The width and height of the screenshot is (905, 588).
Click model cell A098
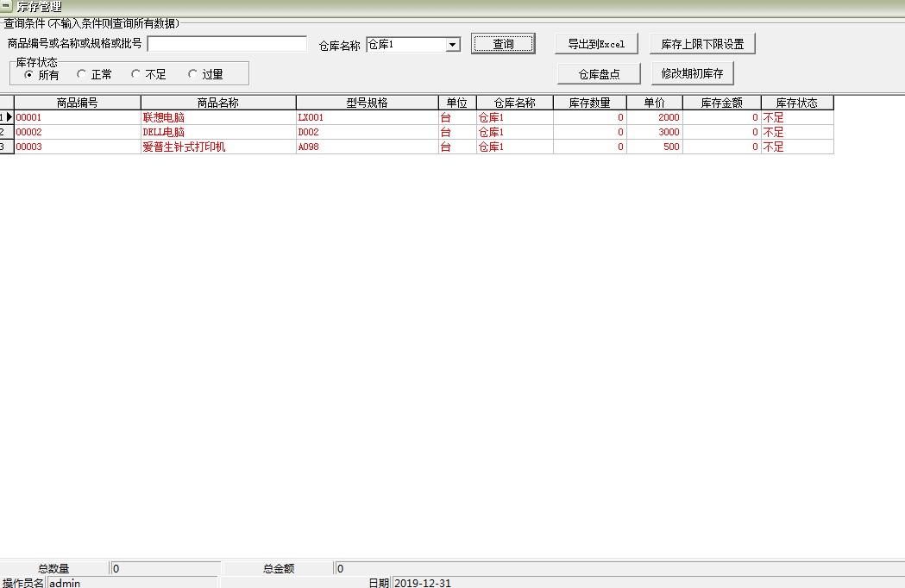pos(367,147)
